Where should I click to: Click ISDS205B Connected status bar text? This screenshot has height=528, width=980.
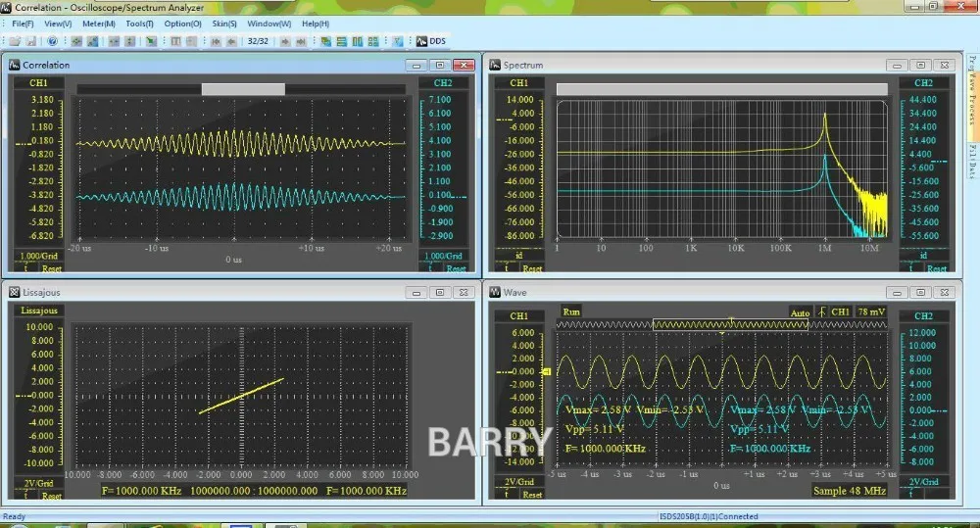coord(709,516)
